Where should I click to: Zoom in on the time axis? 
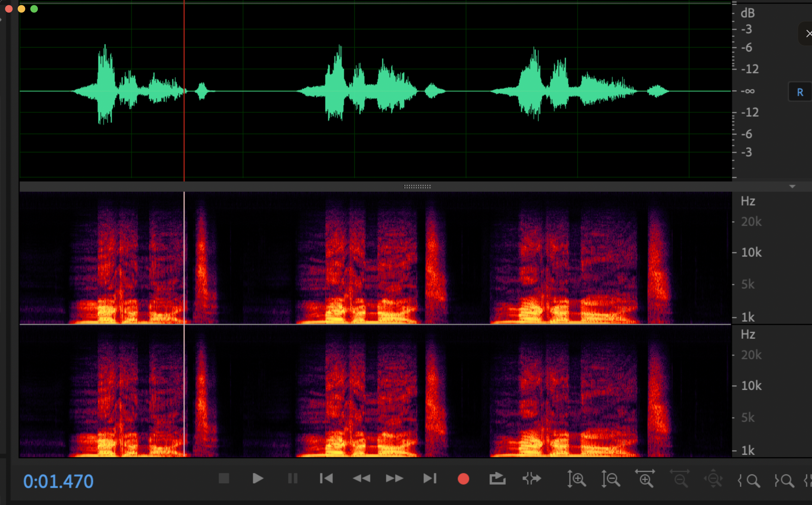[x=645, y=478]
